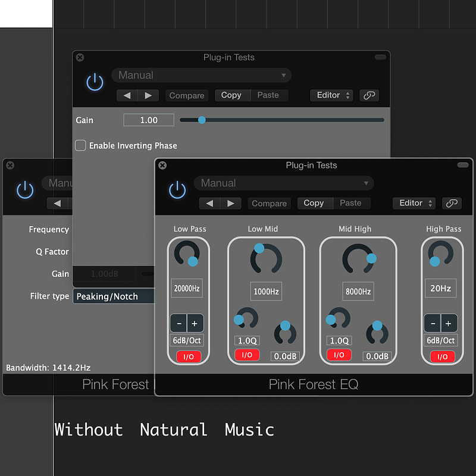This screenshot has width=476, height=476.
Task: Click previous preset arrow in left filter window
Action: (x=57, y=203)
